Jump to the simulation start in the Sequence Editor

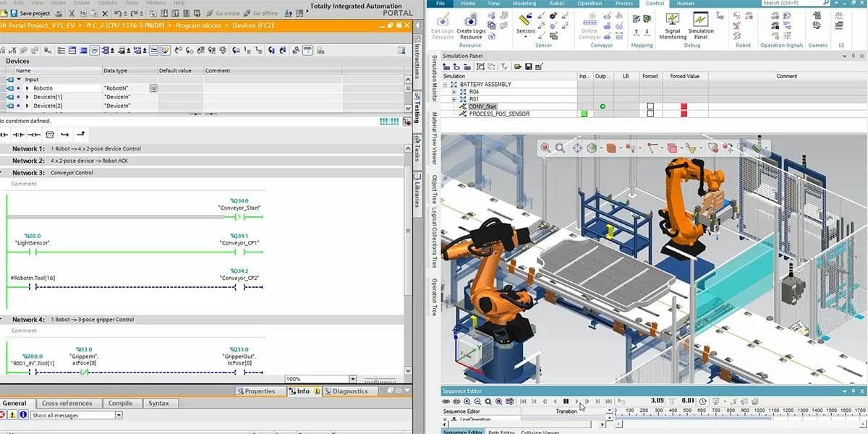click(x=522, y=401)
